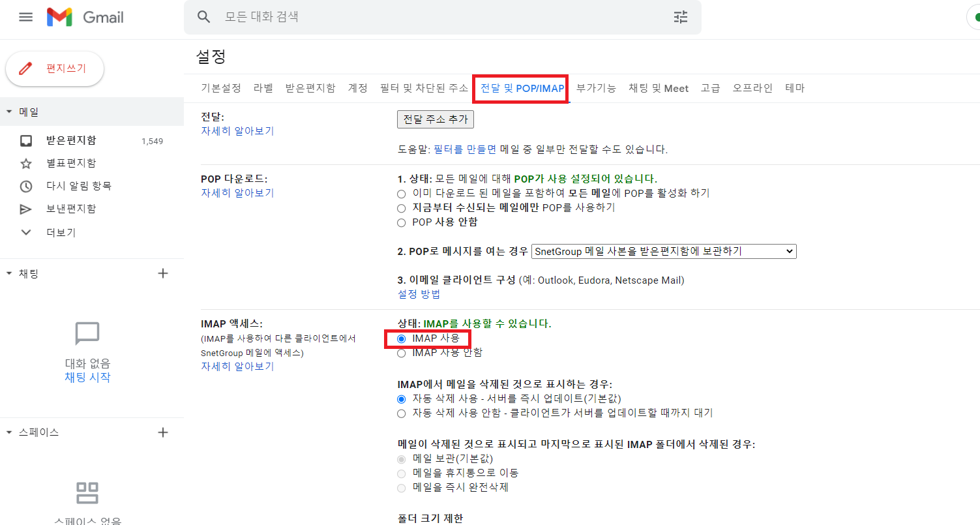Click the chat bubble 대화 없음 icon
Image resolution: width=980 pixels, height=525 pixels.
pyautogui.click(x=87, y=334)
